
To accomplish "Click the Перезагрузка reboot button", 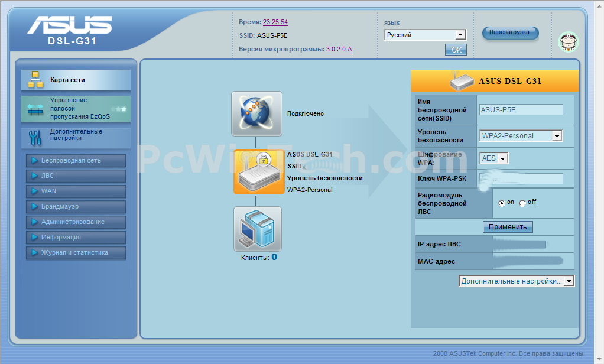I will [509, 32].
